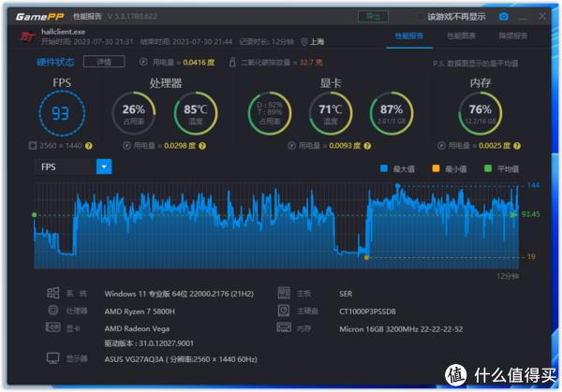Switch to the 性能报告 tab
Image resolution: width=562 pixels, height=392 pixels.
click(409, 36)
